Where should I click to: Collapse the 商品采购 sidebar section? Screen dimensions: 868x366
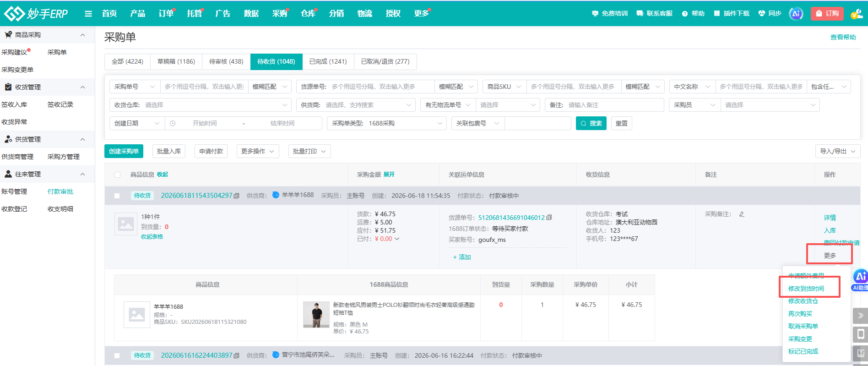pyautogui.click(x=82, y=35)
